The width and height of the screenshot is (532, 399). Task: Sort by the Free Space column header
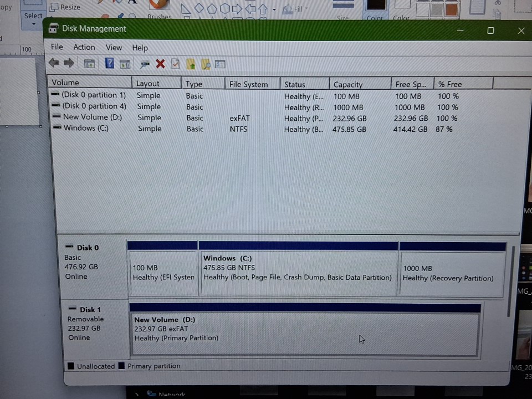pyautogui.click(x=413, y=84)
